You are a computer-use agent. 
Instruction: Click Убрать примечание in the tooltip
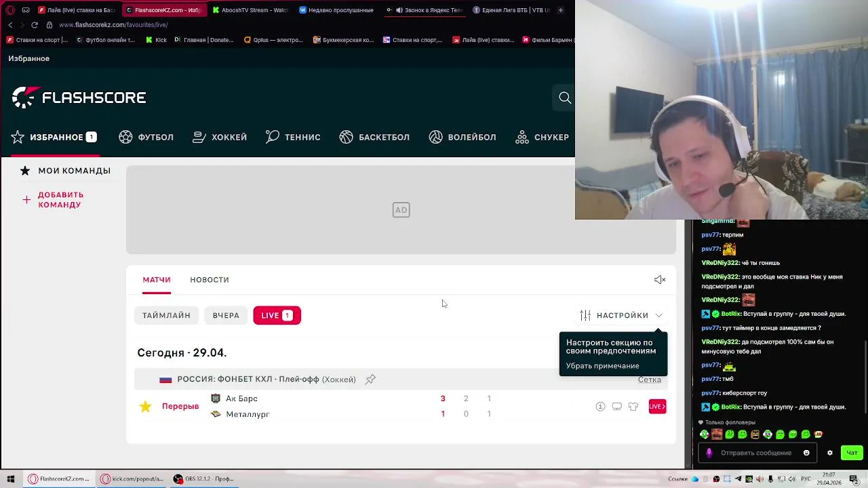(x=602, y=366)
